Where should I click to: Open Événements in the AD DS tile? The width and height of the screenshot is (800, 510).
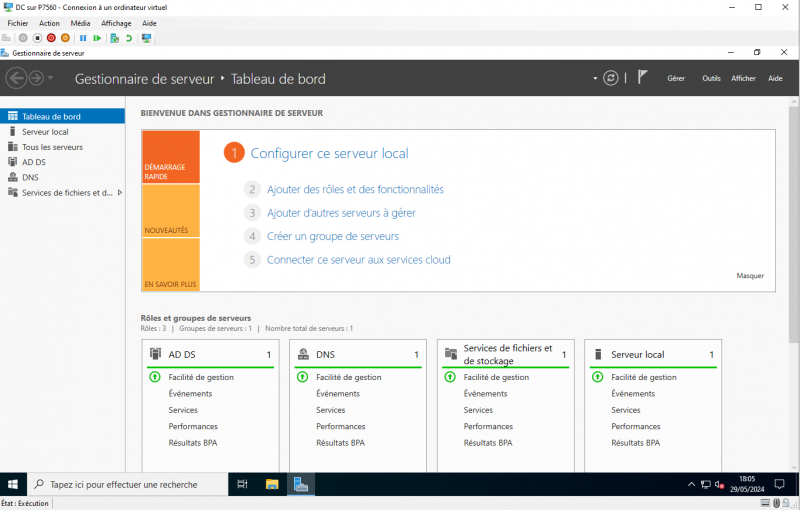[x=190, y=393]
